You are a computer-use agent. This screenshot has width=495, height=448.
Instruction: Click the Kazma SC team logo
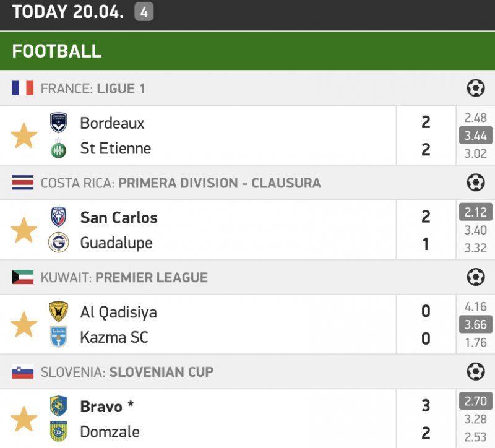point(59,337)
